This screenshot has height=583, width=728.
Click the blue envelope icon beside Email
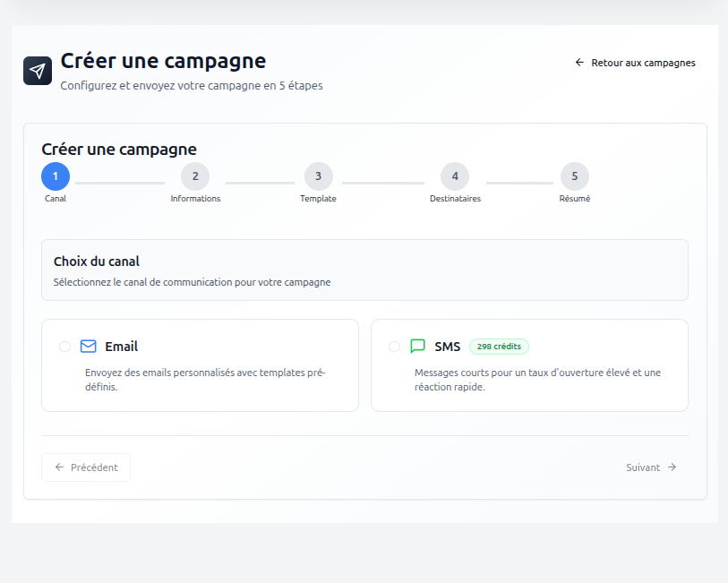pyautogui.click(x=89, y=346)
